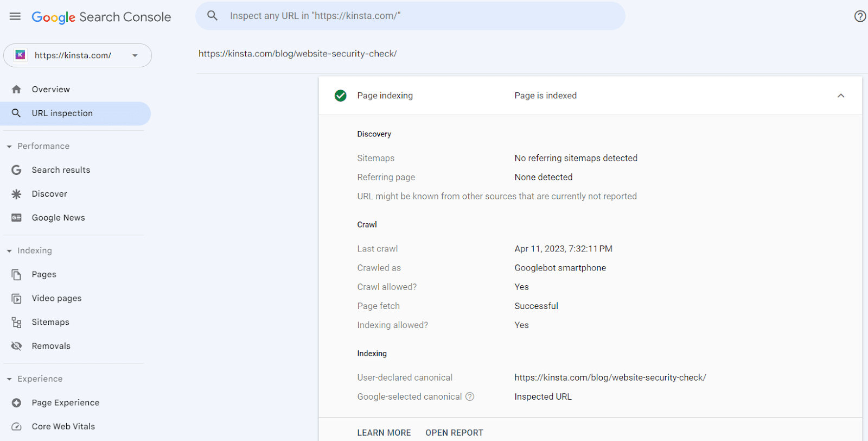Click the Google News icon
Image resolution: width=868 pixels, height=441 pixels.
pos(17,218)
